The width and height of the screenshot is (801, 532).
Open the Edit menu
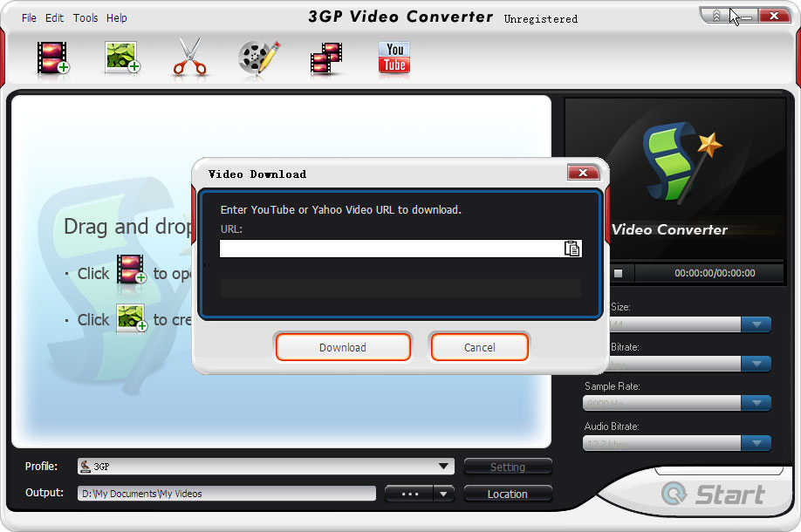(54, 17)
